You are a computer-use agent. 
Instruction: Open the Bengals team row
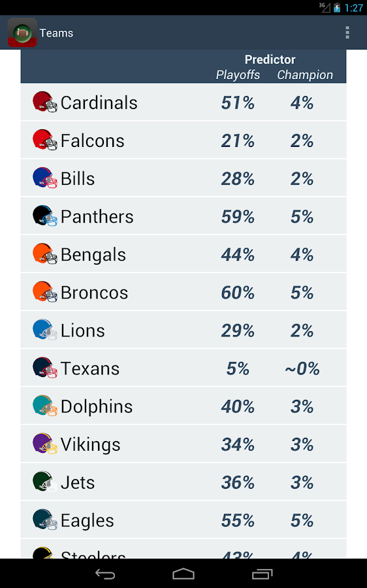(183, 254)
